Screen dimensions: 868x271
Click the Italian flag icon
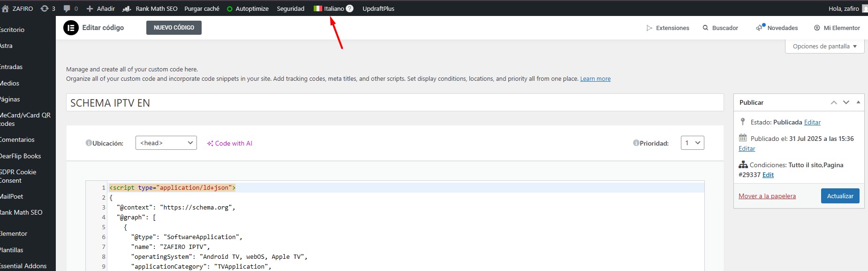pyautogui.click(x=318, y=8)
